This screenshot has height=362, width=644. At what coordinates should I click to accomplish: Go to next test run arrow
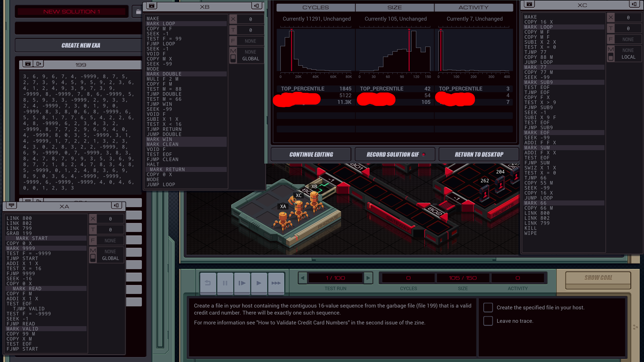point(368,278)
